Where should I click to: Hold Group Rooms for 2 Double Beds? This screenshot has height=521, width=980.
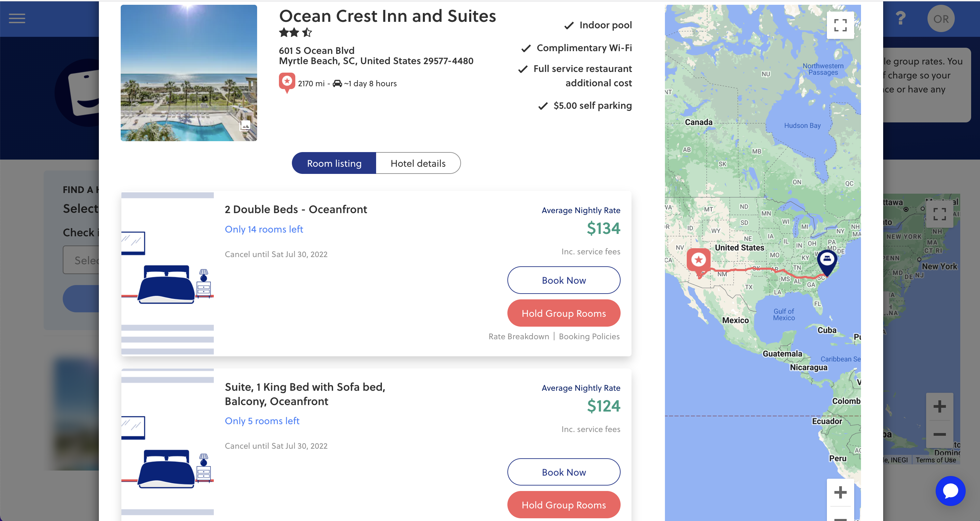click(563, 313)
